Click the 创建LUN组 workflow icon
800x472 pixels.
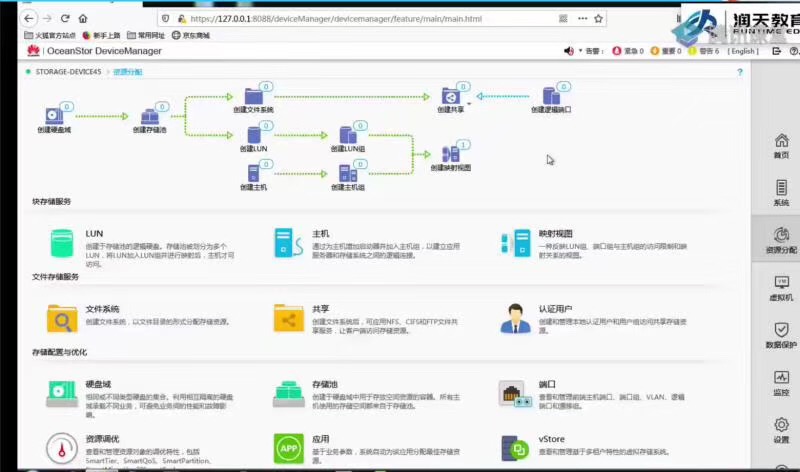pyautogui.click(x=348, y=135)
